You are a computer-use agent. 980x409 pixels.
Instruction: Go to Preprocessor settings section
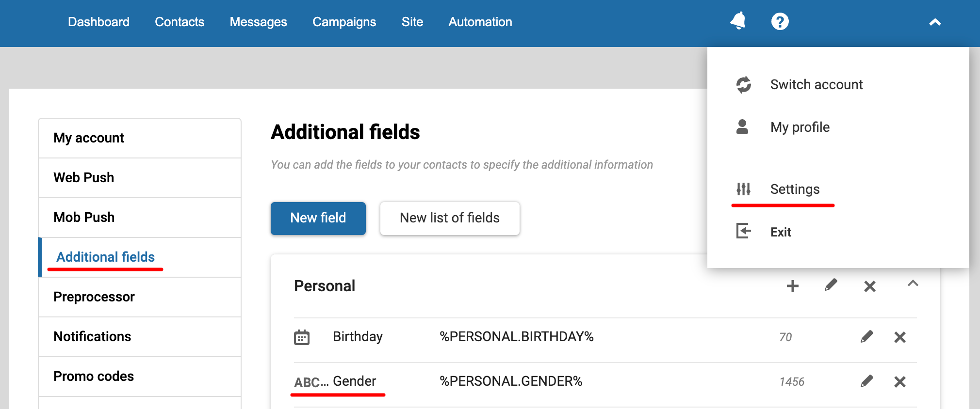tap(94, 297)
